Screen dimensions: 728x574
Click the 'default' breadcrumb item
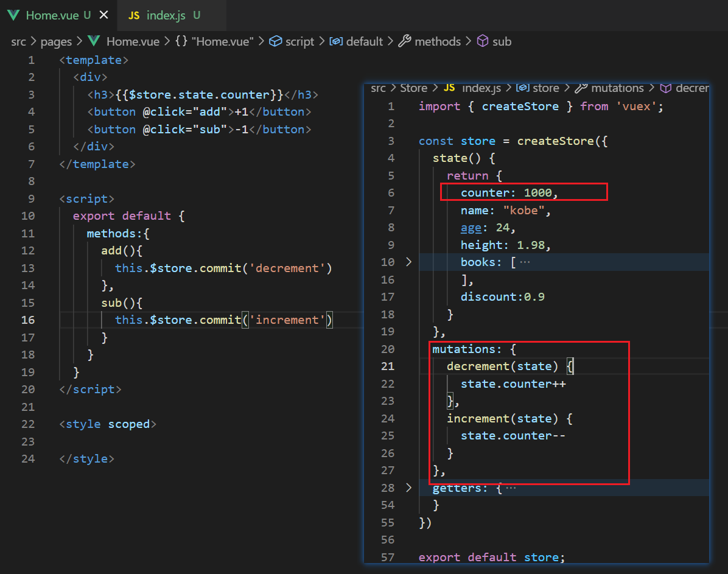tap(365, 42)
